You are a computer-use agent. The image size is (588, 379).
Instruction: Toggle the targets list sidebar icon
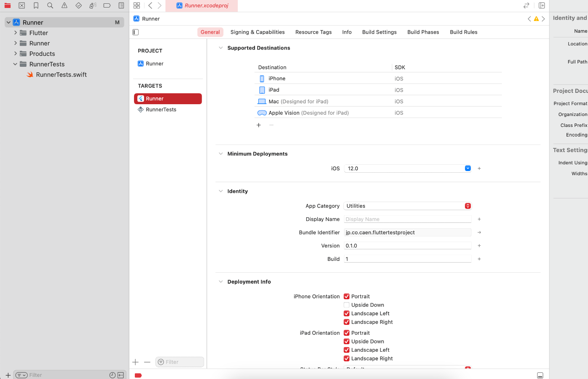pyautogui.click(x=136, y=32)
